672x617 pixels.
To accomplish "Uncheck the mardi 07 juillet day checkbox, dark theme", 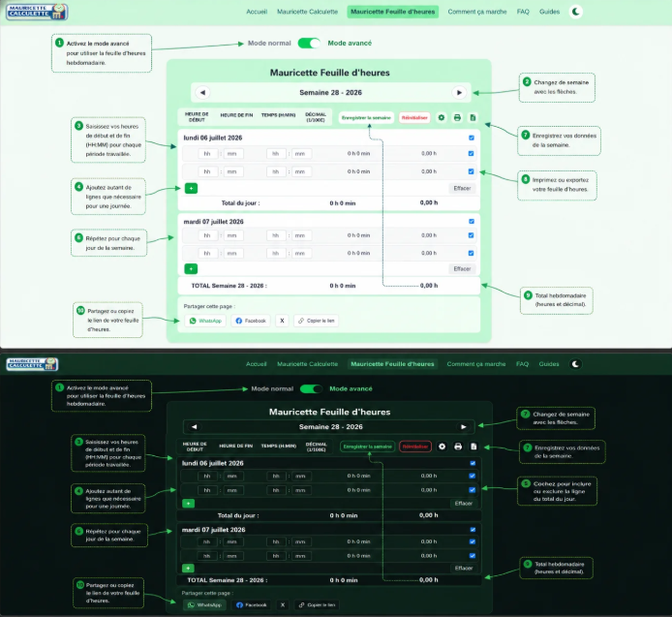I will pos(473,530).
